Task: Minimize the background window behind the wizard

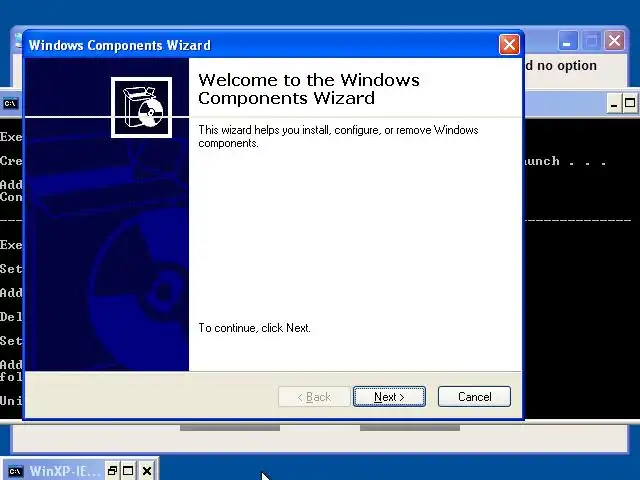Action: [567, 41]
